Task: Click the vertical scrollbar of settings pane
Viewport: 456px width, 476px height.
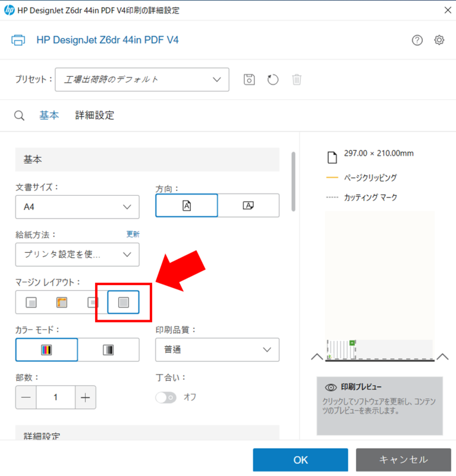Action: click(x=293, y=181)
